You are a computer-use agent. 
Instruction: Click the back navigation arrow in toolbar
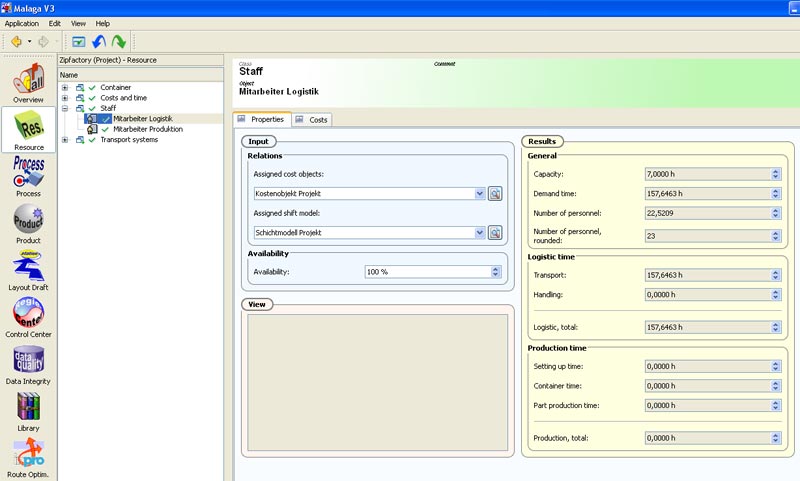(x=16, y=41)
